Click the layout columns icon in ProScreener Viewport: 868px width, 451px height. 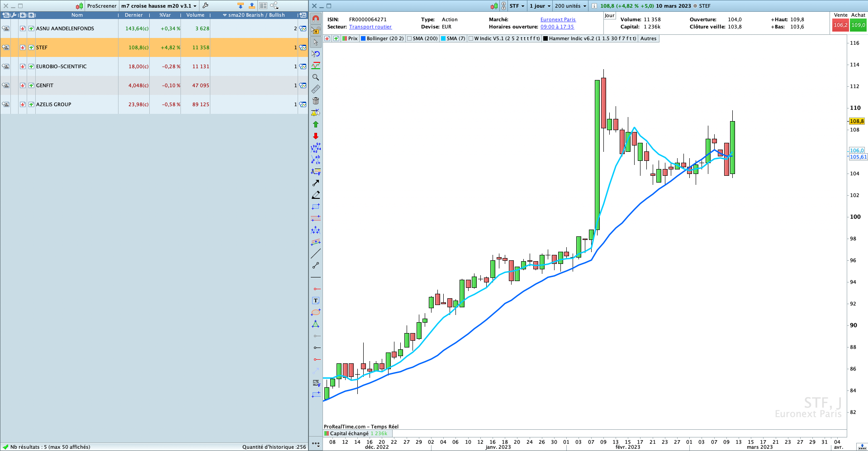(263, 6)
